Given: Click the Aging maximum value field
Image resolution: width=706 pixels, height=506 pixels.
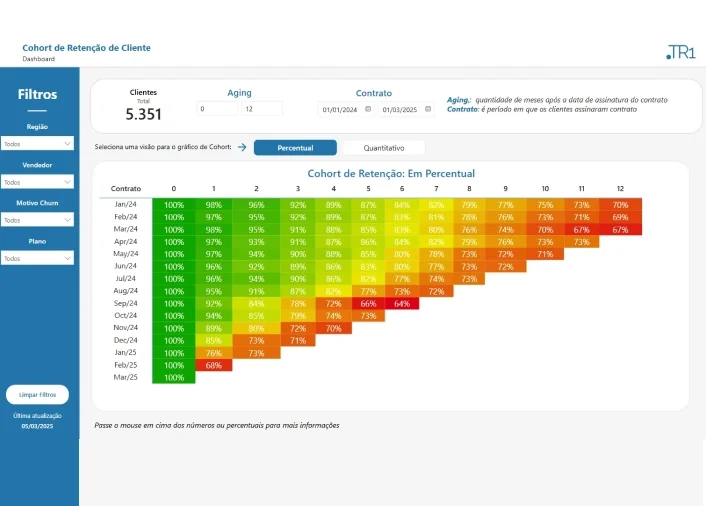Looking at the screenshot, I should pos(261,109).
